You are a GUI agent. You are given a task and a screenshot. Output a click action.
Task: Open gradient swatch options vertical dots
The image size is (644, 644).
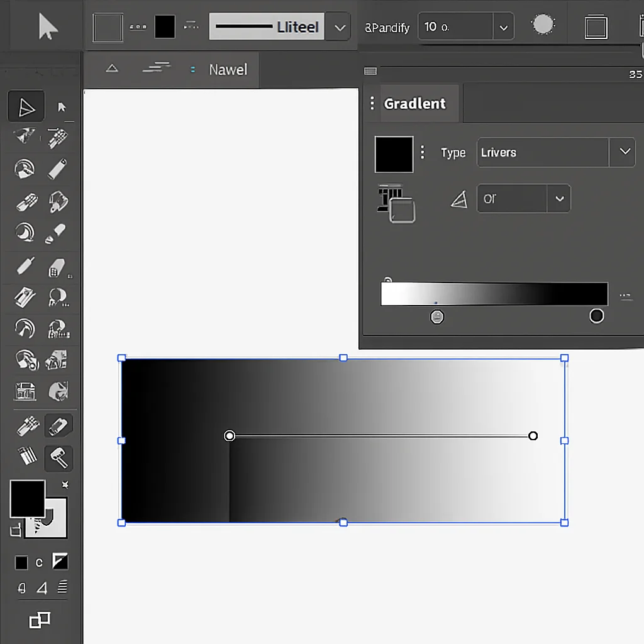point(423,152)
